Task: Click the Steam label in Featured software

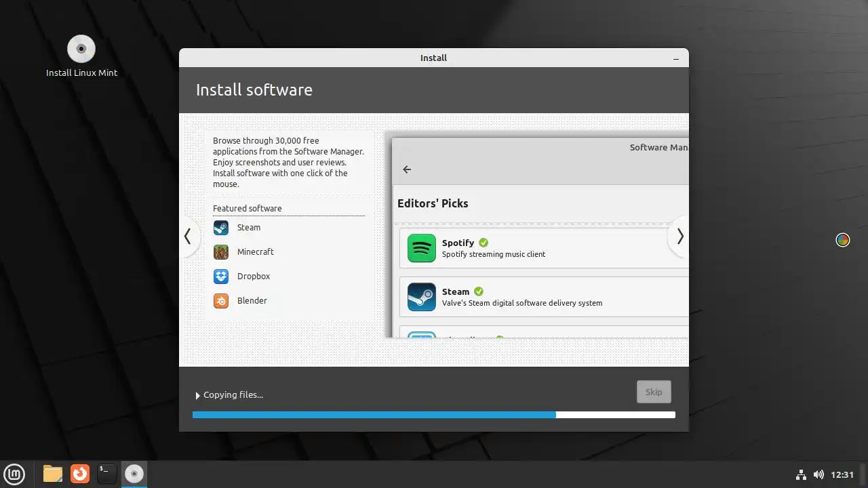Action: point(249,228)
